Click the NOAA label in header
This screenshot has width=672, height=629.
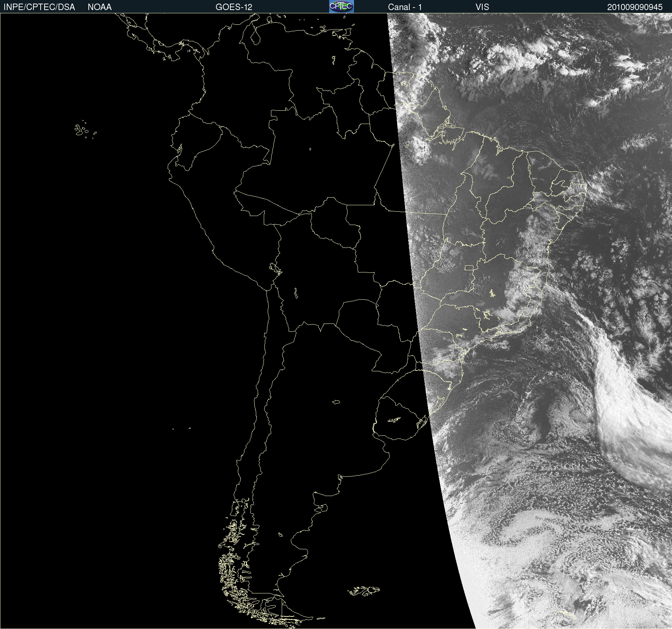click(100, 7)
